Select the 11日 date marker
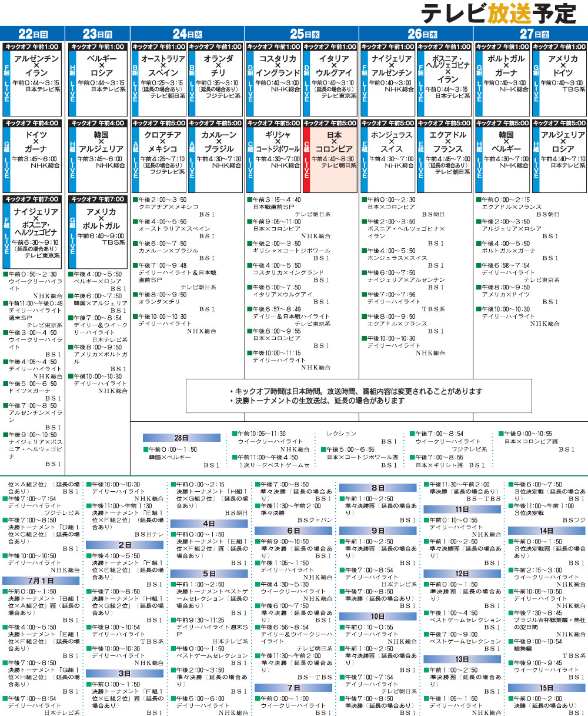Viewport: 588px width, 716px height. (462, 509)
